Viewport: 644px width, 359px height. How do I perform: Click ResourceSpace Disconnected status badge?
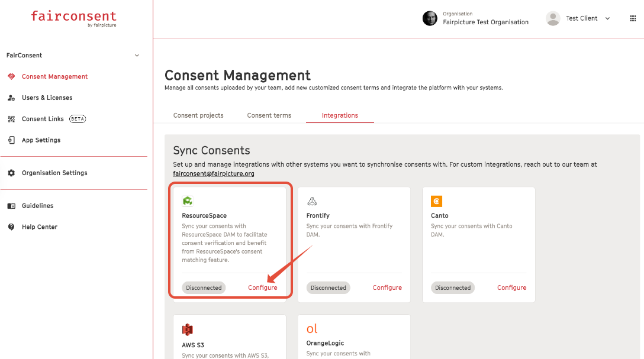204,287
